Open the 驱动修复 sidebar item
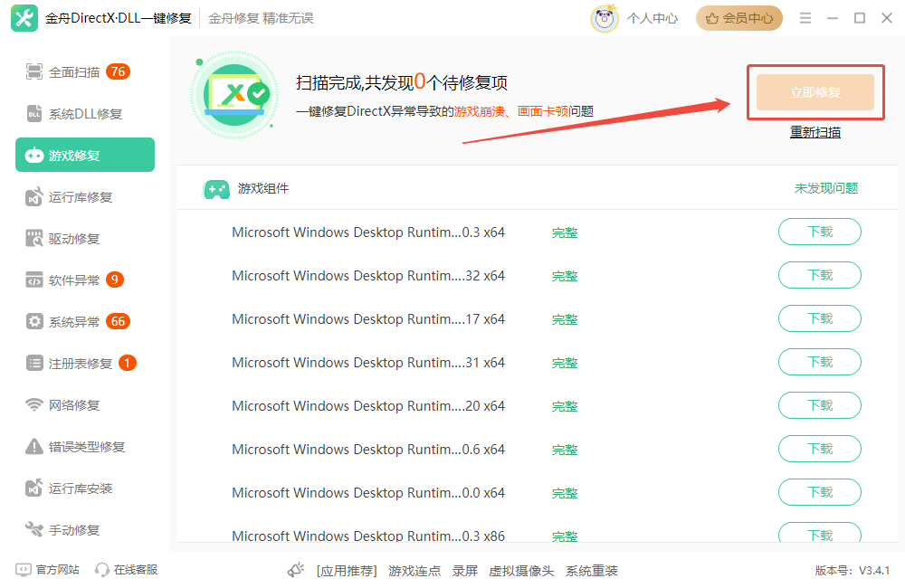Screen dimensions: 905x588 point(85,238)
